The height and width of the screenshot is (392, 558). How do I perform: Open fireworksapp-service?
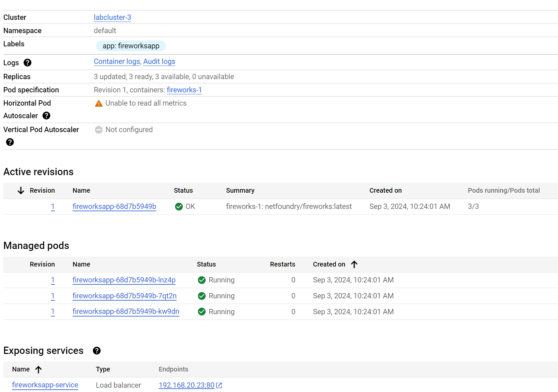point(45,385)
